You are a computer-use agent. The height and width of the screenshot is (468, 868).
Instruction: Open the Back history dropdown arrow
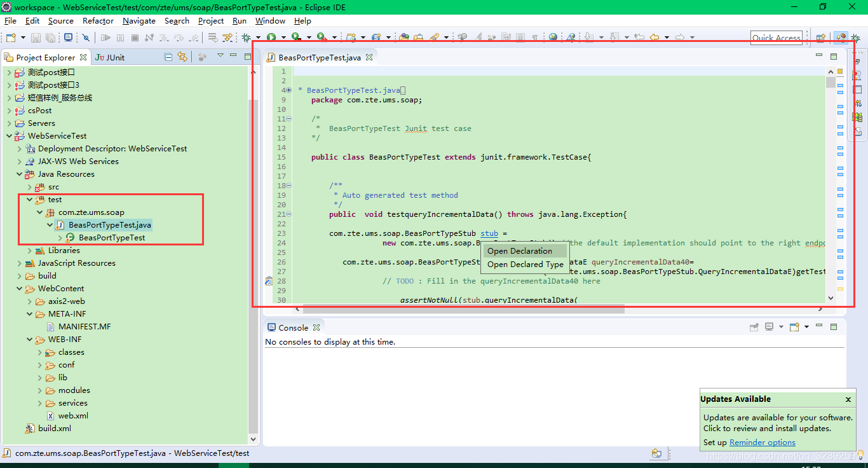667,38
